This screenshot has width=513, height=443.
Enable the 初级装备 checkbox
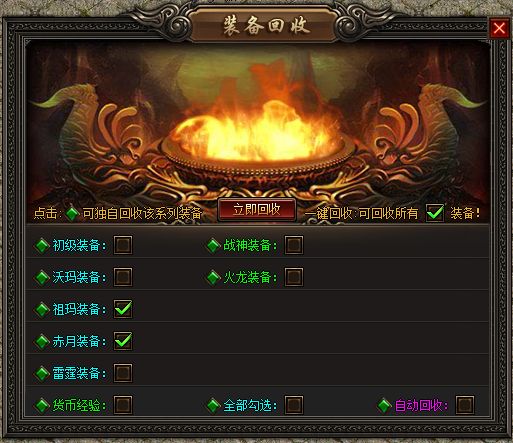(123, 245)
